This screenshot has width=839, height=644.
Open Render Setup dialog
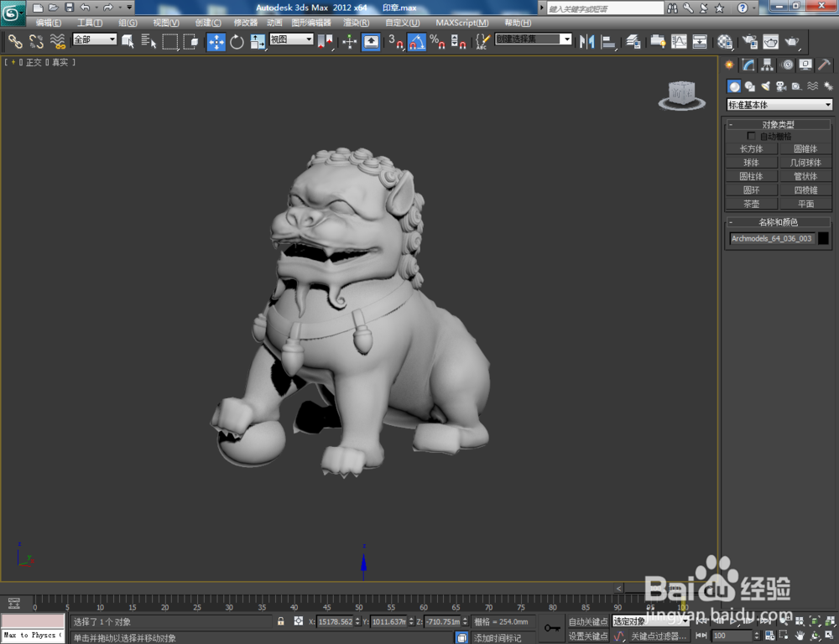click(750, 42)
